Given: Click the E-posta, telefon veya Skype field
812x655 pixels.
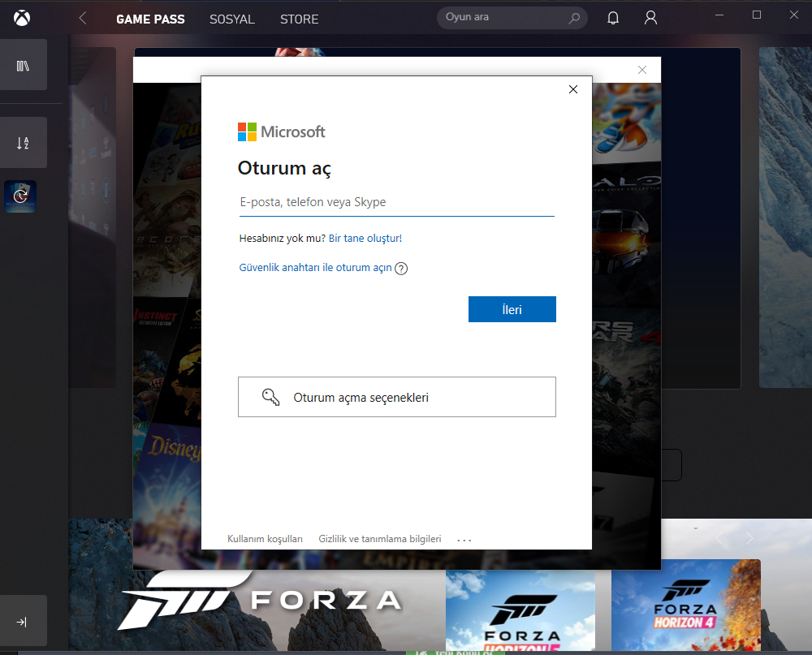Looking at the screenshot, I should [x=397, y=202].
